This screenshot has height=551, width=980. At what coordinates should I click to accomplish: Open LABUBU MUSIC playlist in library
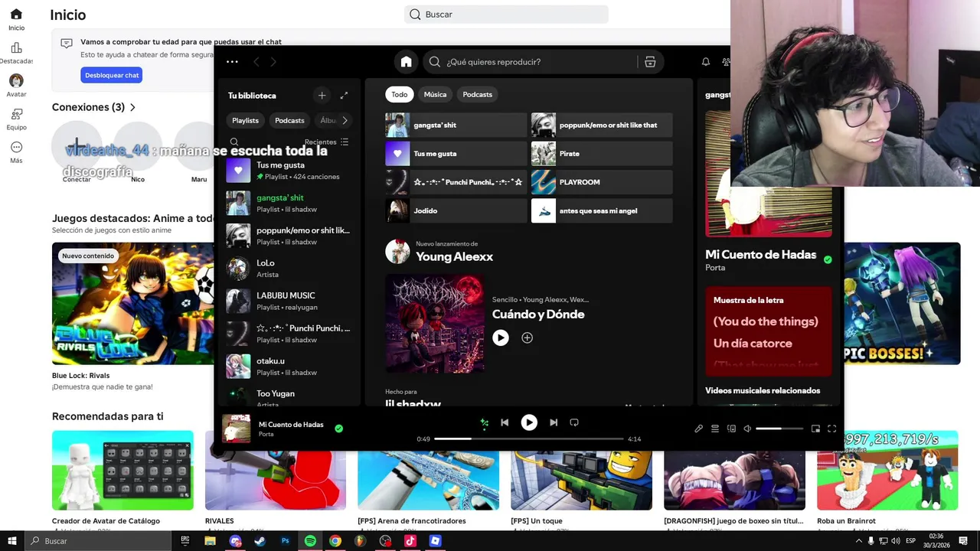[289, 301]
